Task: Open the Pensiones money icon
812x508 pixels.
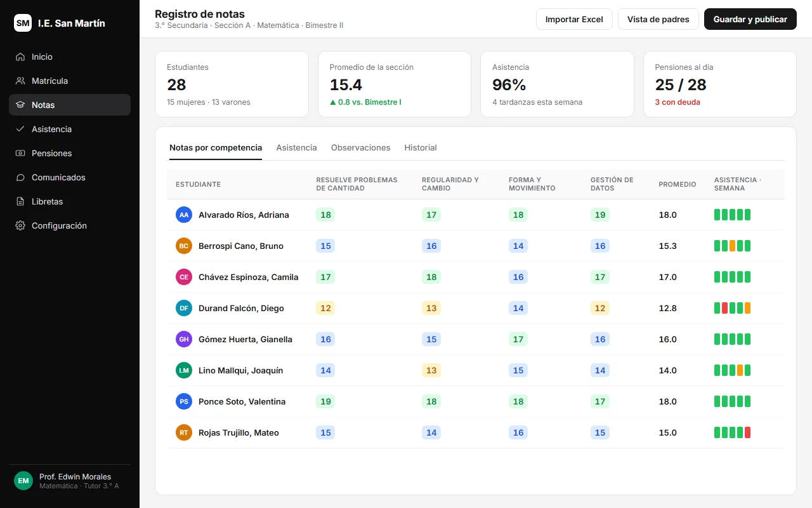Action: point(20,153)
